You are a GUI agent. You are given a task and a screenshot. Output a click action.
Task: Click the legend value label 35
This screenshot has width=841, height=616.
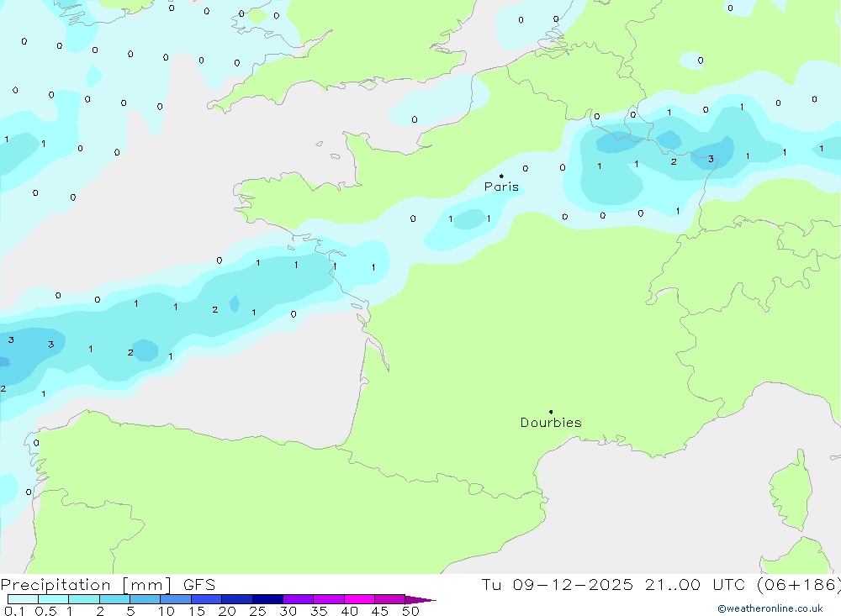(319, 611)
